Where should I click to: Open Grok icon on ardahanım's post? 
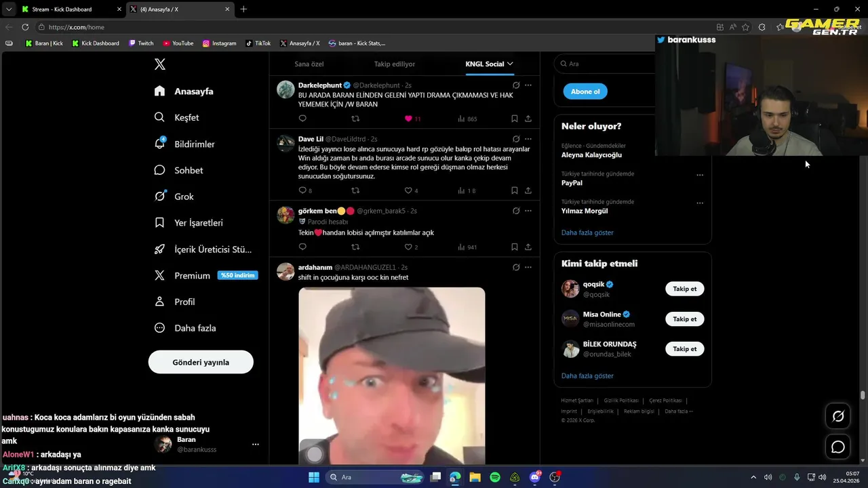pyautogui.click(x=516, y=267)
